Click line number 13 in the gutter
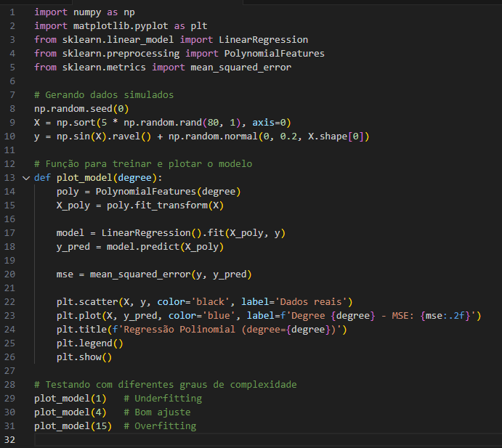502x448 pixels. pos(9,178)
